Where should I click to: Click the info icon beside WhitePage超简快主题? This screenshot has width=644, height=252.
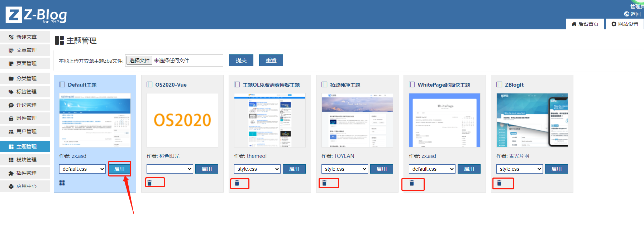412,84
